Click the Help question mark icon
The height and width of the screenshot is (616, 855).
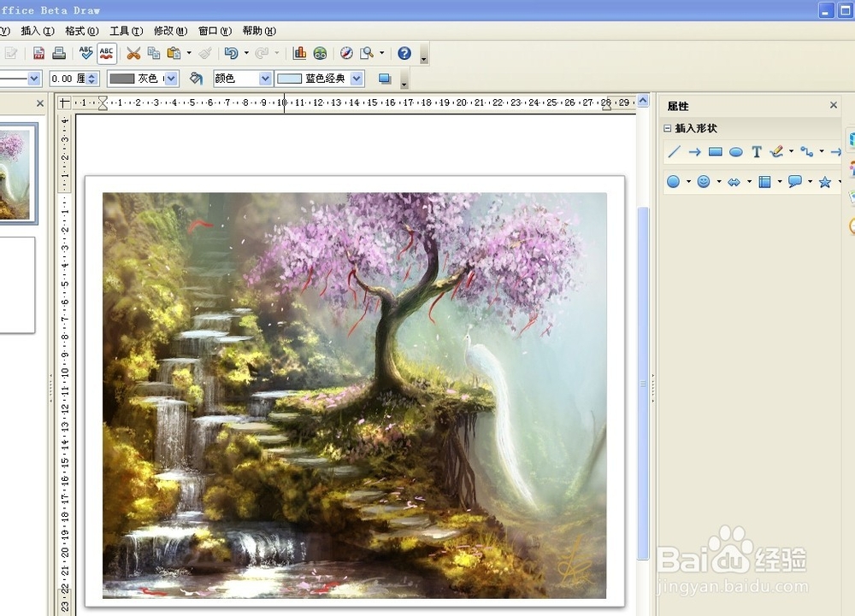[x=404, y=53]
